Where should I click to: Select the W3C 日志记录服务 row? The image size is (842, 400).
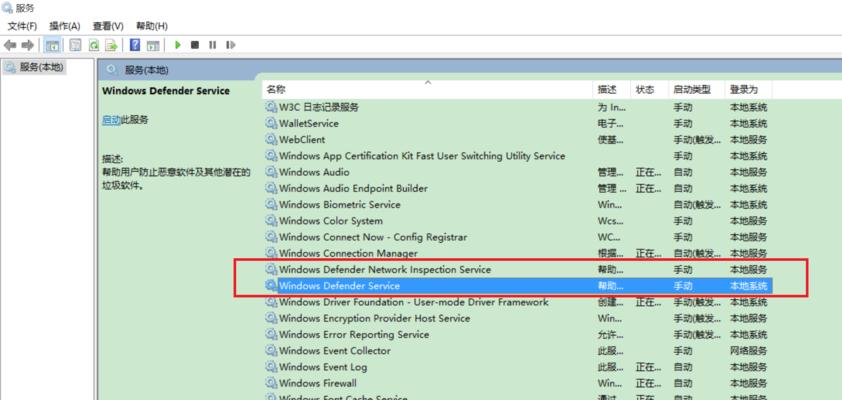(517, 107)
